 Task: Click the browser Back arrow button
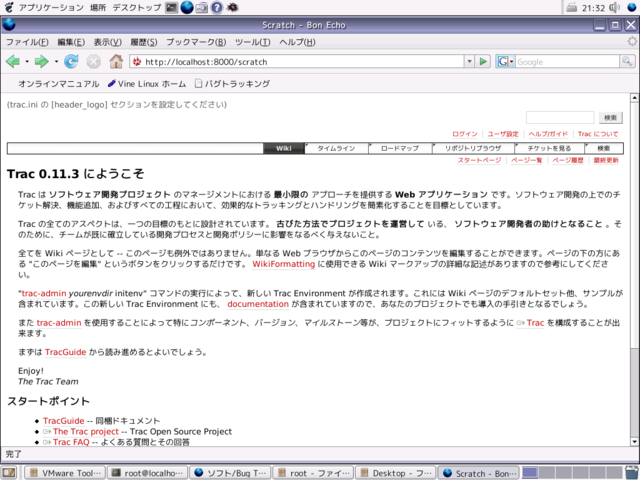13,62
